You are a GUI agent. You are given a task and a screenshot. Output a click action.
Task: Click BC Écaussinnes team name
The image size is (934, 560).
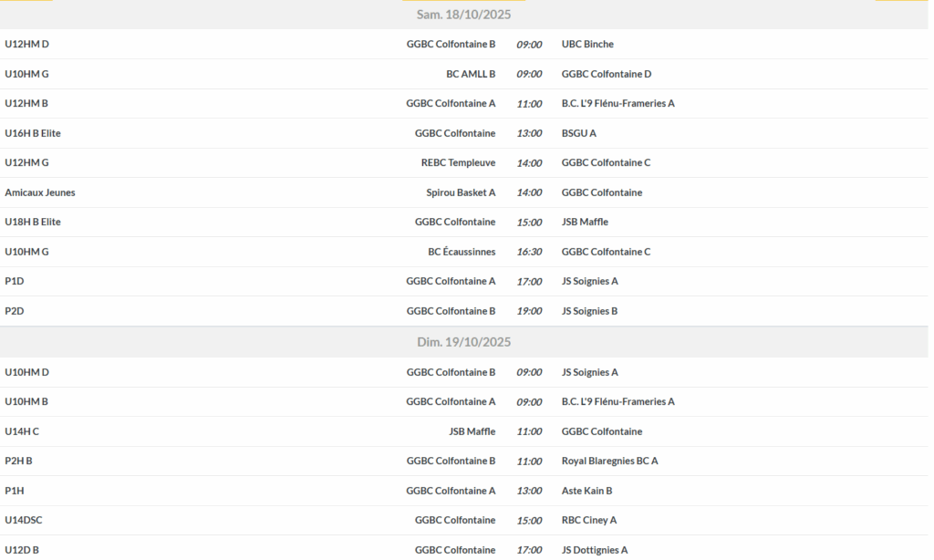tap(462, 252)
